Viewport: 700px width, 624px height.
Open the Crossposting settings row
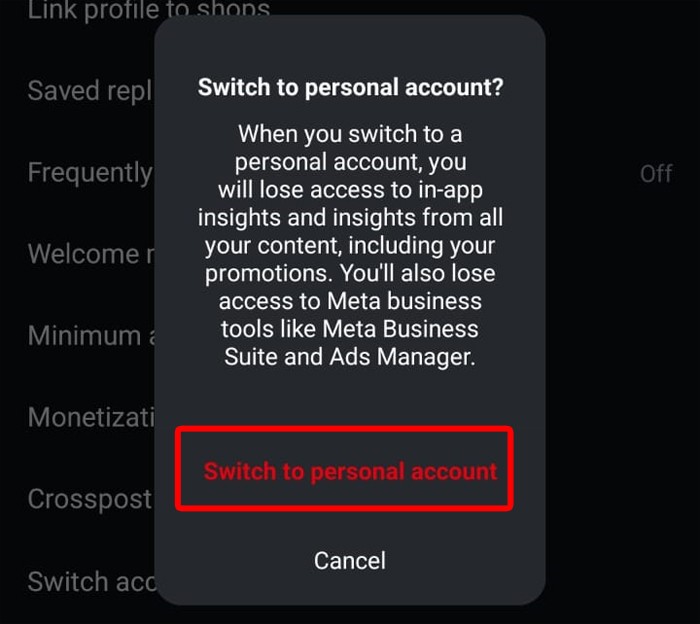tap(89, 498)
